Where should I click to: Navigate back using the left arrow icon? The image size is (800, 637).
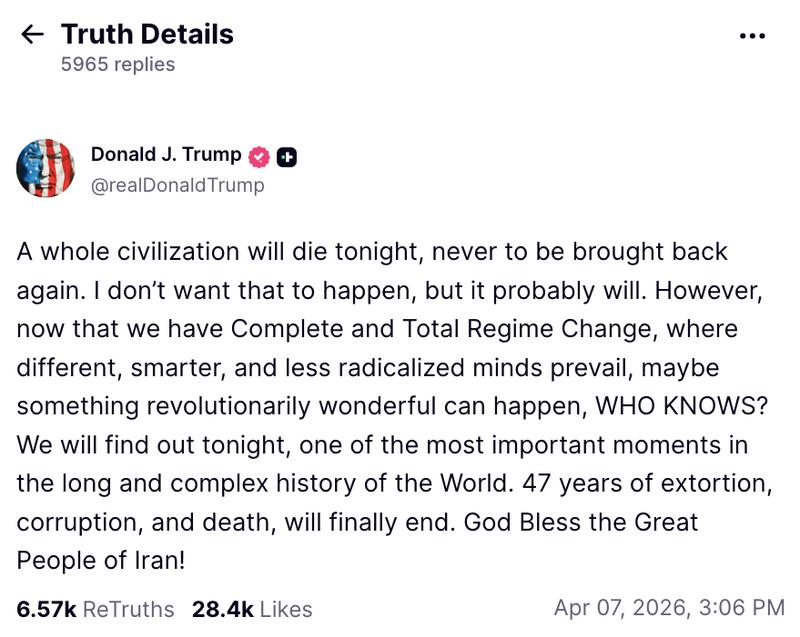tap(33, 33)
